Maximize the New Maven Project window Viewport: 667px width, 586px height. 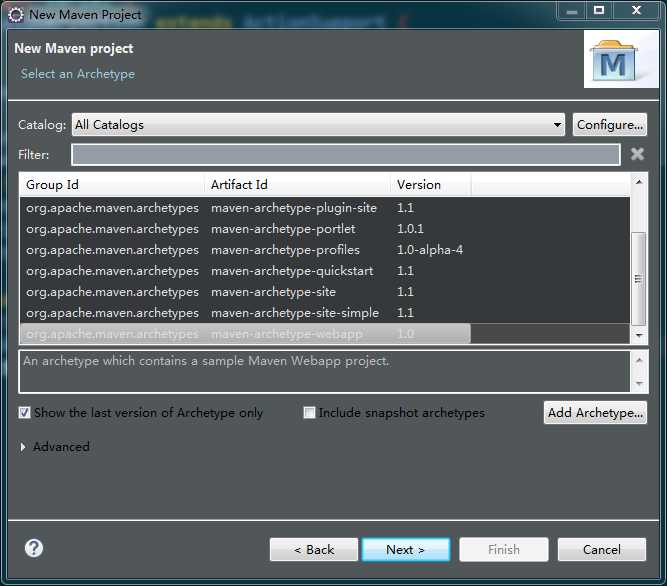click(599, 10)
